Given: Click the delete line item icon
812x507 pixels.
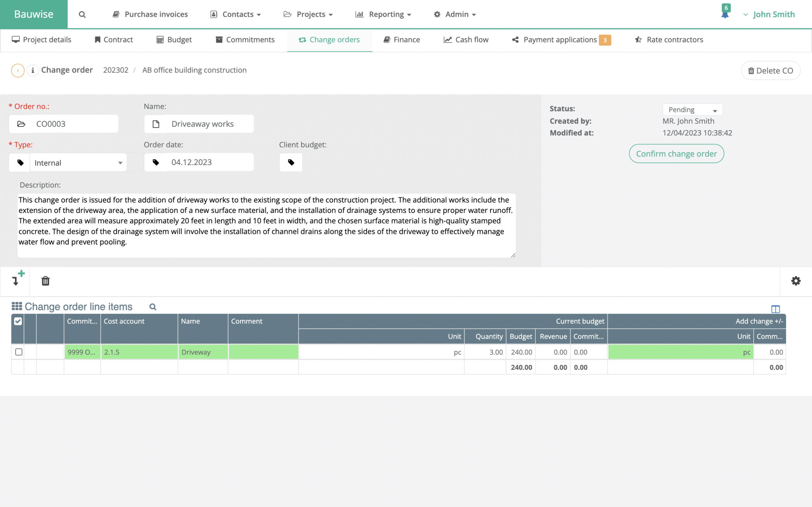Looking at the screenshot, I should click(46, 281).
